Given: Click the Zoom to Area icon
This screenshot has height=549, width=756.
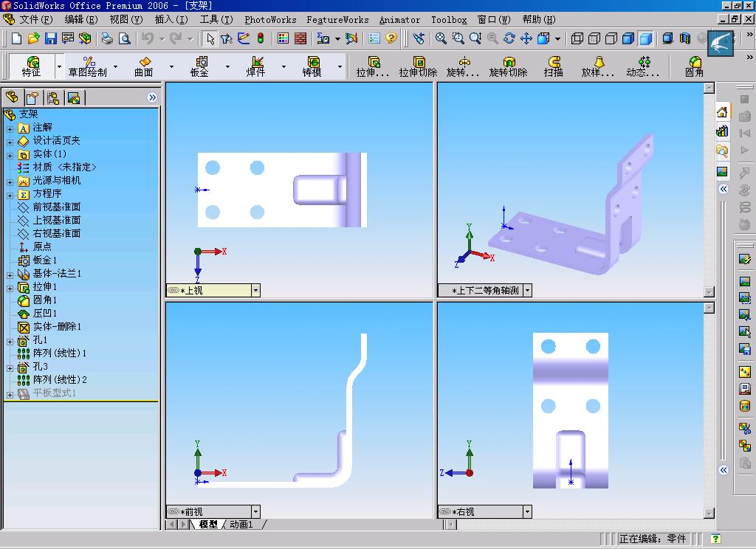Looking at the screenshot, I should coord(458,38).
